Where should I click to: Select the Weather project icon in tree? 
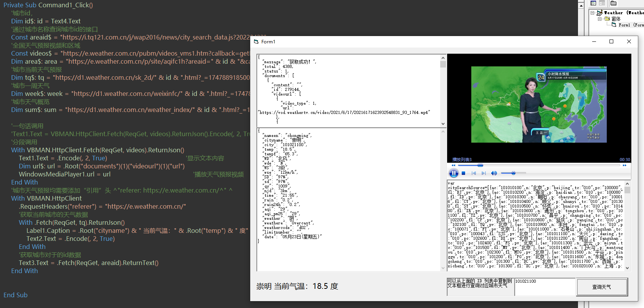[x=599, y=13]
